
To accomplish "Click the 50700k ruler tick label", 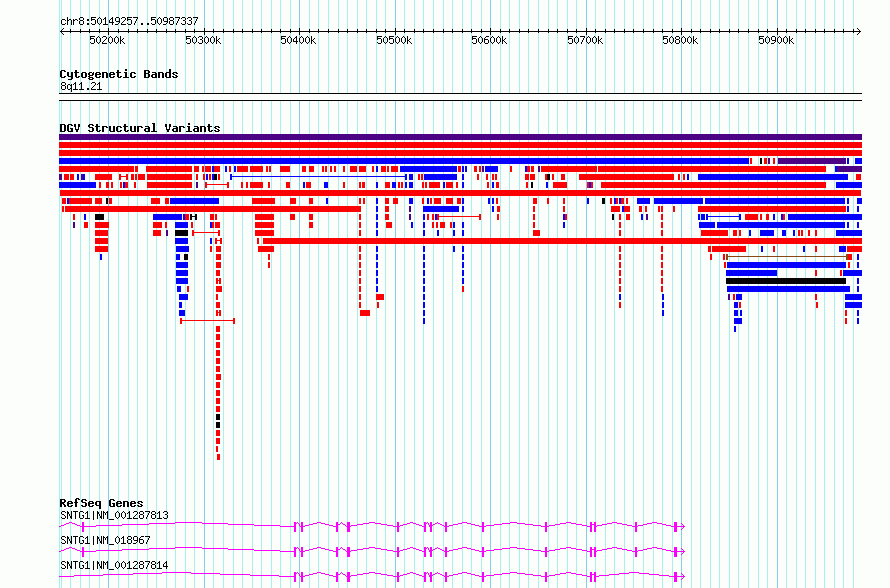I will tap(585, 40).
